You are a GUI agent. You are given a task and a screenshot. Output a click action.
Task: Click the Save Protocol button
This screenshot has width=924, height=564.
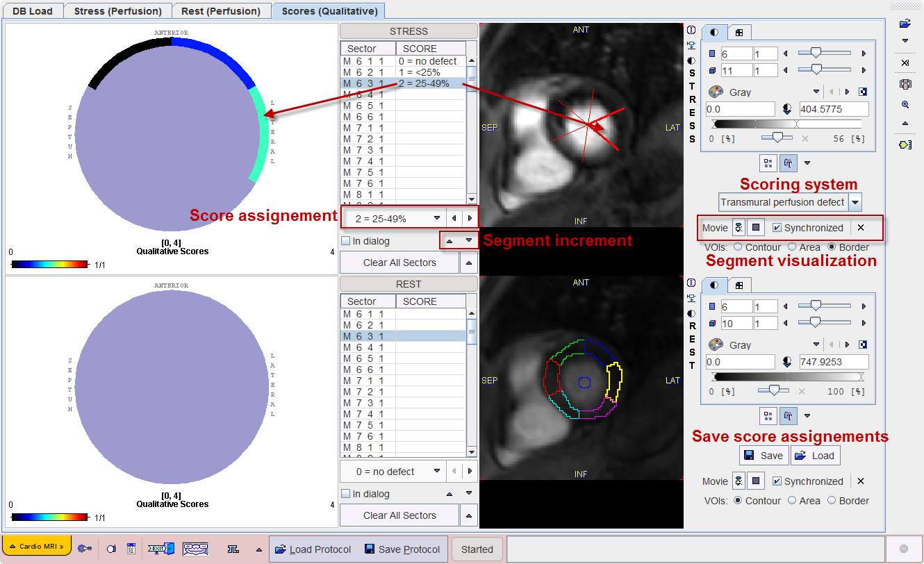(x=402, y=549)
